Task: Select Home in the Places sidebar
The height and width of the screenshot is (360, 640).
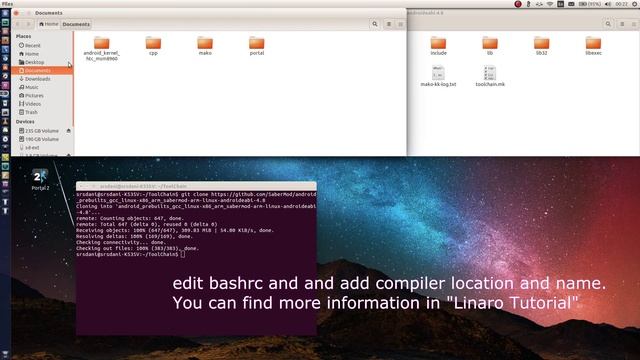Action: pos(42,53)
